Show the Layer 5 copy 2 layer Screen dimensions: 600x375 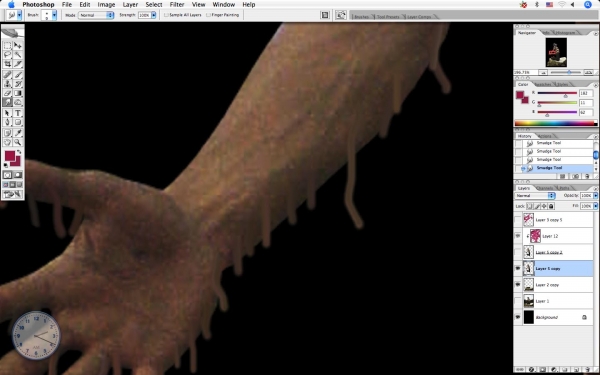518,252
